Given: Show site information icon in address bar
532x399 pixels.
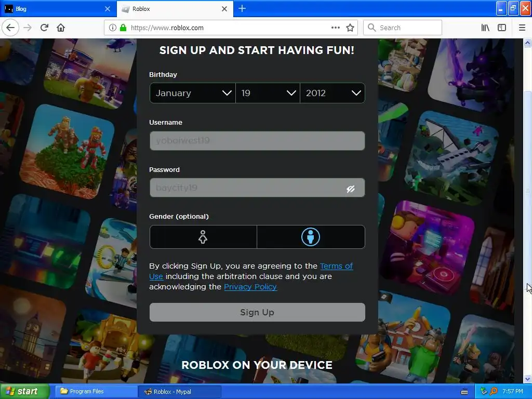Looking at the screenshot, I should 113,28.
